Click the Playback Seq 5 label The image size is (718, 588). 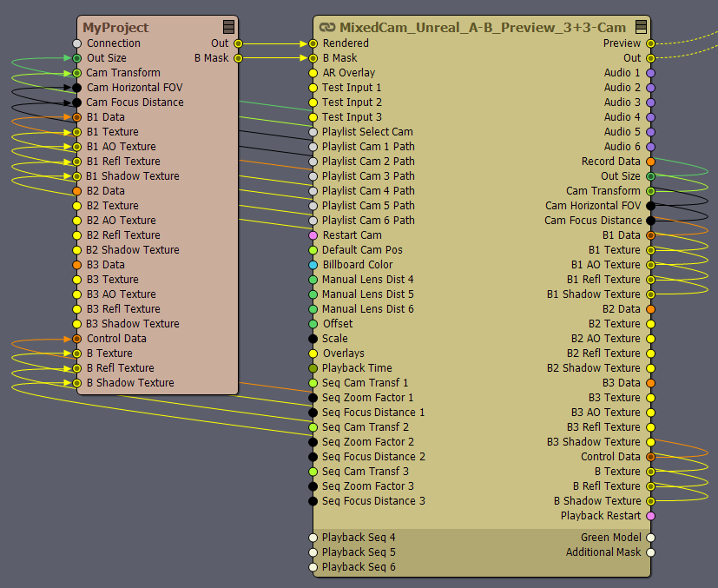click(359, 552)
